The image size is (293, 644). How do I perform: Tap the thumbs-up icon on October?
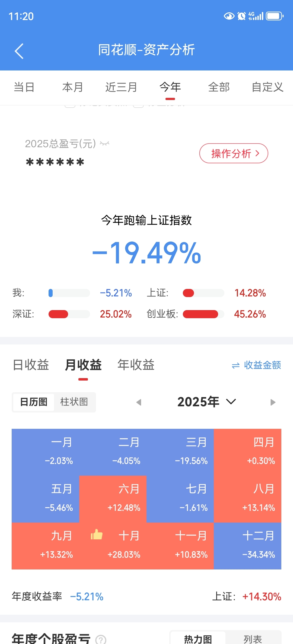tap(97, 534)
